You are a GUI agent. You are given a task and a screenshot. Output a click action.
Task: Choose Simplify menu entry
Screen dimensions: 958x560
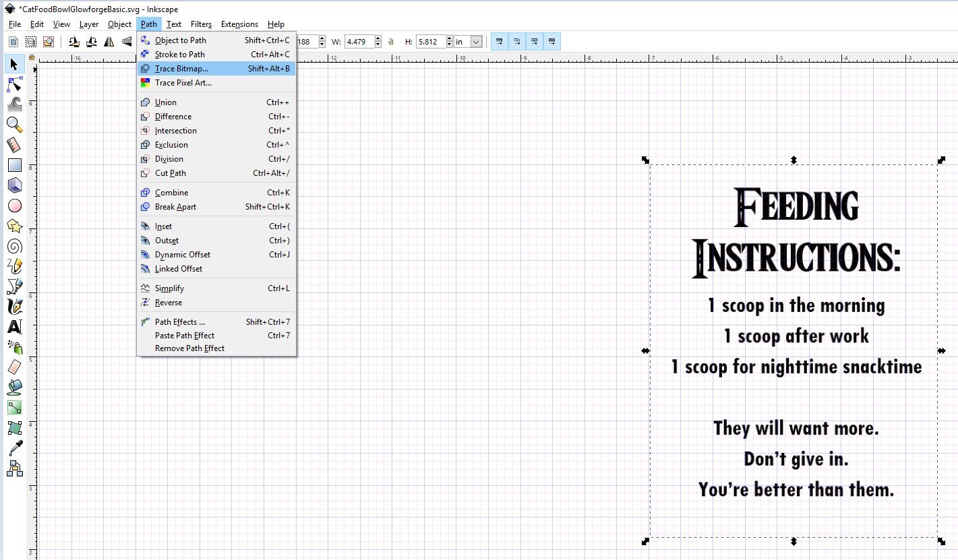click(216, 288)
